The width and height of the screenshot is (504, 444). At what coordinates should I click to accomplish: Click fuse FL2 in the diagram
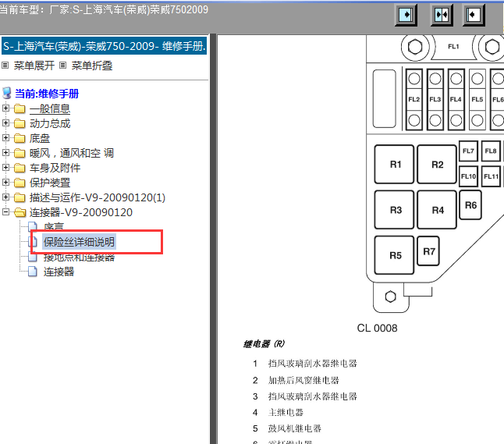[414, 99]
